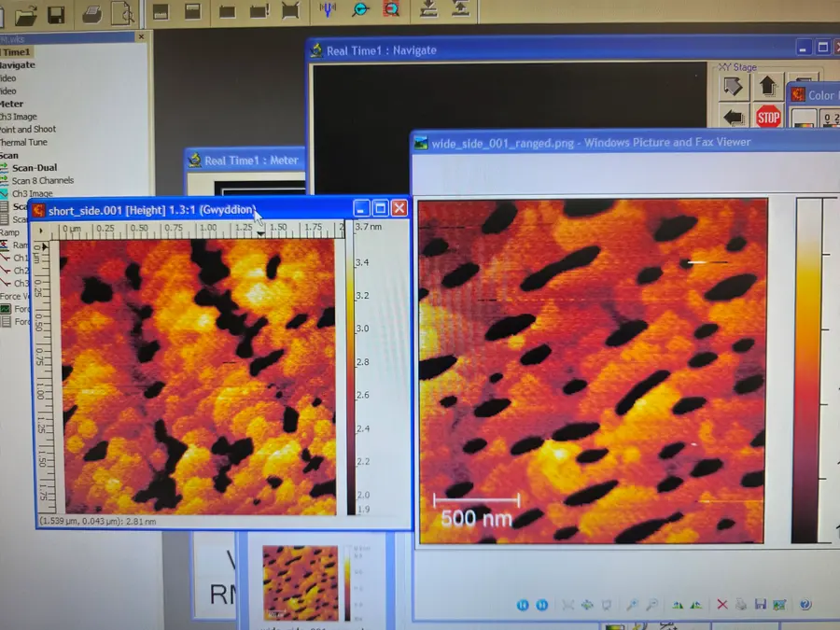The width and height of the screenshot is (840, 630).
Task: Click Zoom In magnifier in Picture Viewer
Action: (633, 605)
